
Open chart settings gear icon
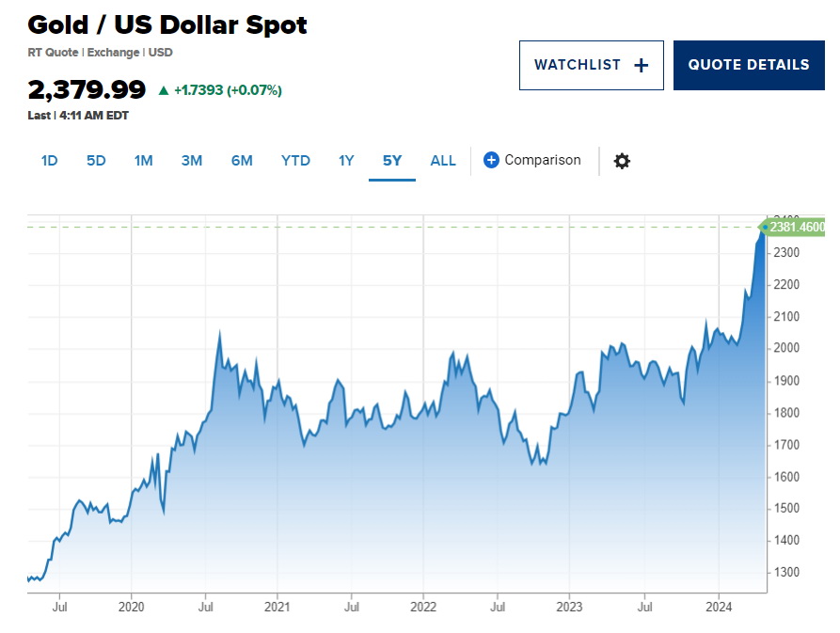(622, 161)
